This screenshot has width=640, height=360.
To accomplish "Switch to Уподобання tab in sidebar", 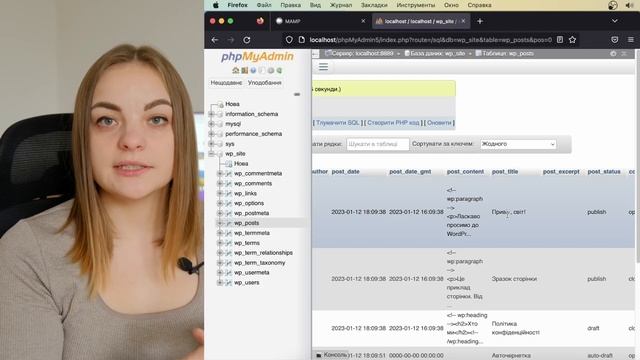I will [x=264, y=83].
